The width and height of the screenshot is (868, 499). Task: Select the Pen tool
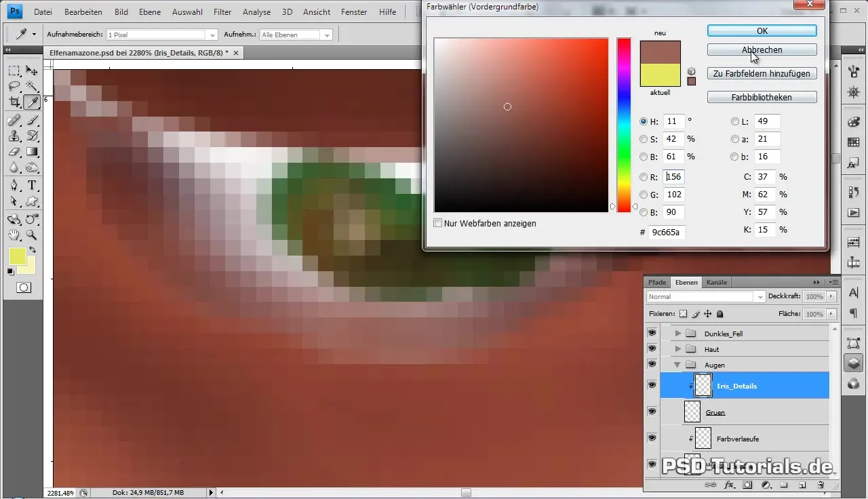[14, 186]
